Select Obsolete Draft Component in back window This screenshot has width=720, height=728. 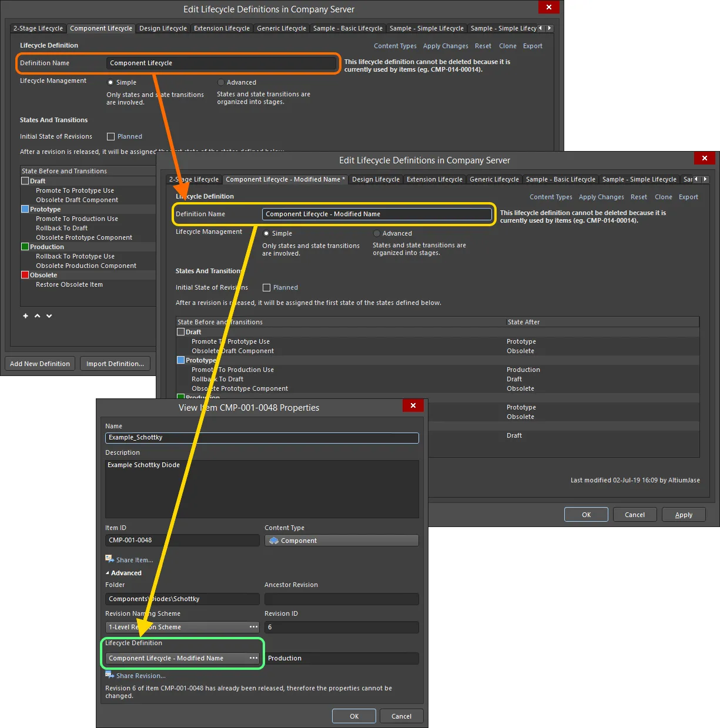tap(88, 200)
